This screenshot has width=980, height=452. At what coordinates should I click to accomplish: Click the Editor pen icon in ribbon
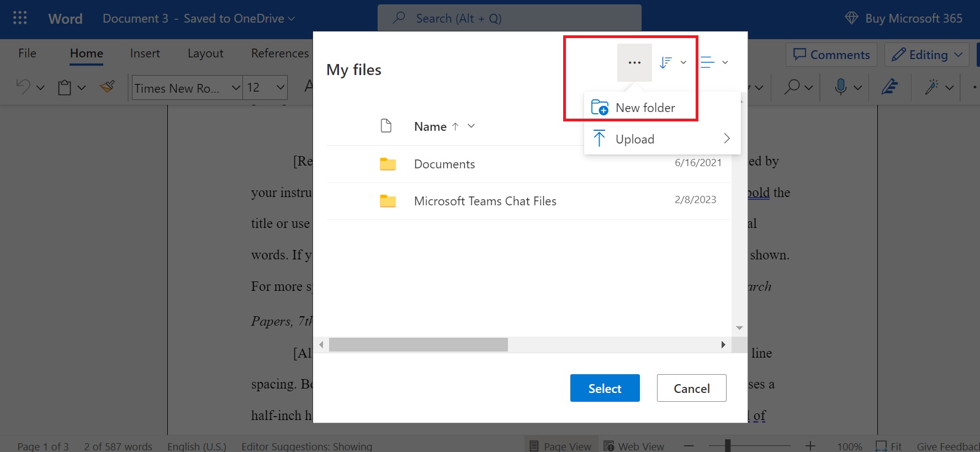pos(889,87)
